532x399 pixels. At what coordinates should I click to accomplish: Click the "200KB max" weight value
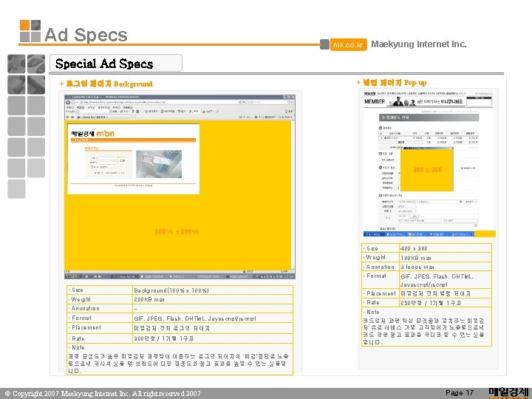click(x=149, y=299)
